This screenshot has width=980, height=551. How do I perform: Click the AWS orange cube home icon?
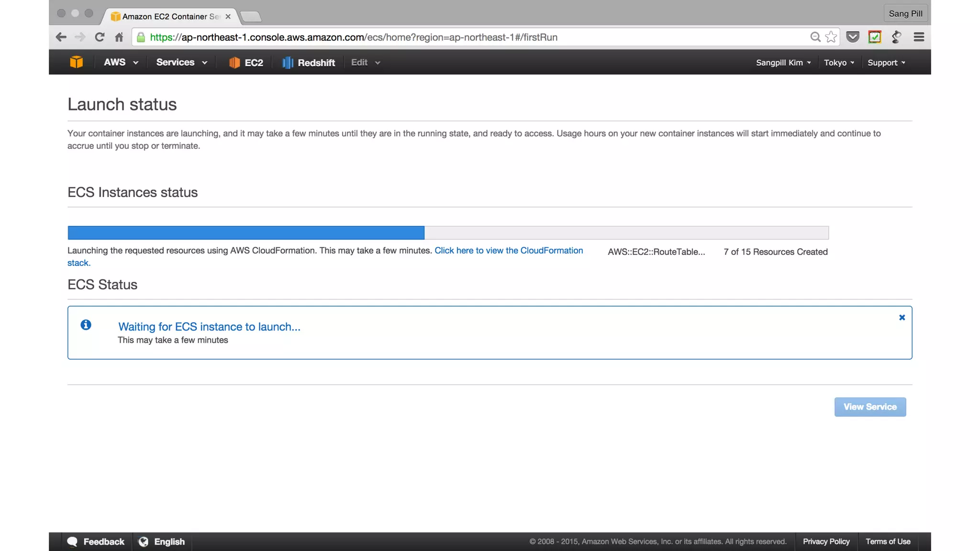point(76,62)
